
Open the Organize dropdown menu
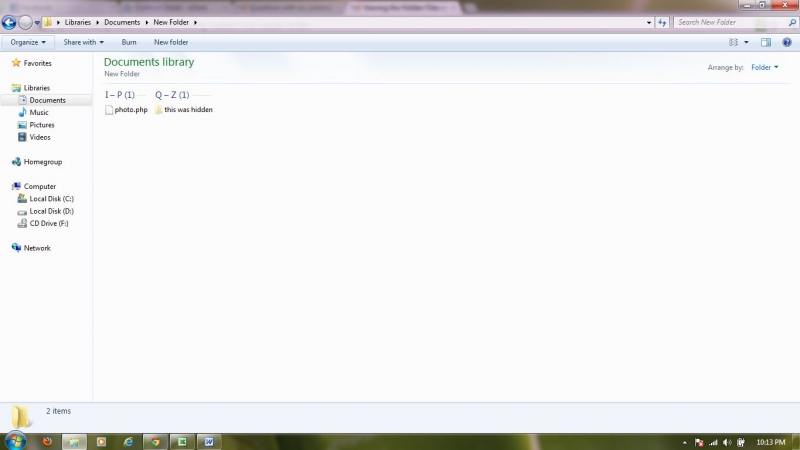(28, 42)
